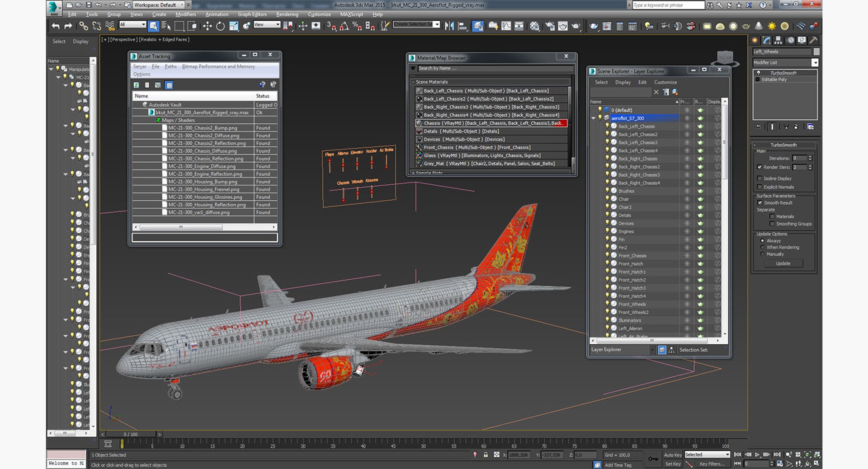Open Customize menu in Scene Explorer
This screenshot has width=868, height=469.
(665, 82)
